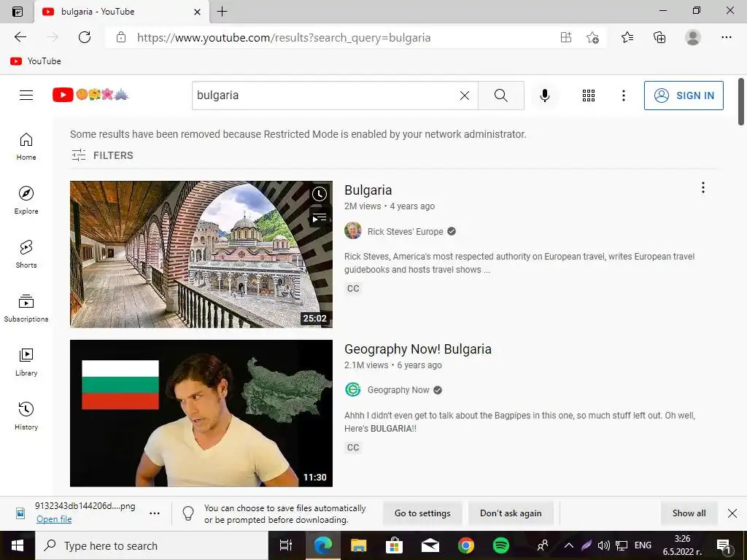Click the page vertical scrollbar

[x=741, y=102]
